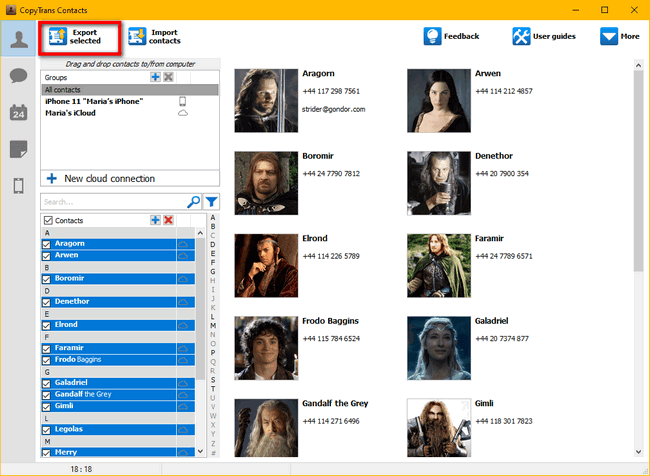Click the cloud icon beside Maria's iCloud

(183, 113)
